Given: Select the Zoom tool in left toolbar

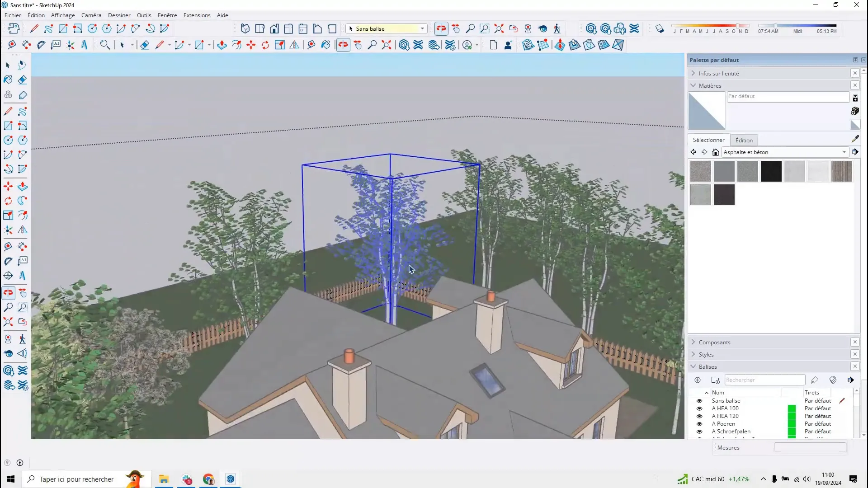Looking at the screenshot, I should (x=8, y=307).
